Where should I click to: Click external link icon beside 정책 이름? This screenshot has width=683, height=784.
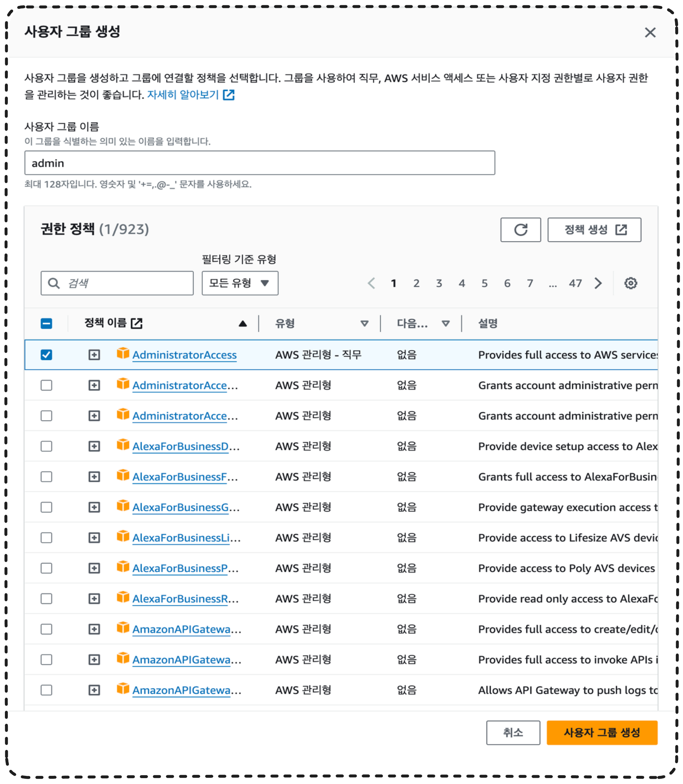(x=136, y=323)
